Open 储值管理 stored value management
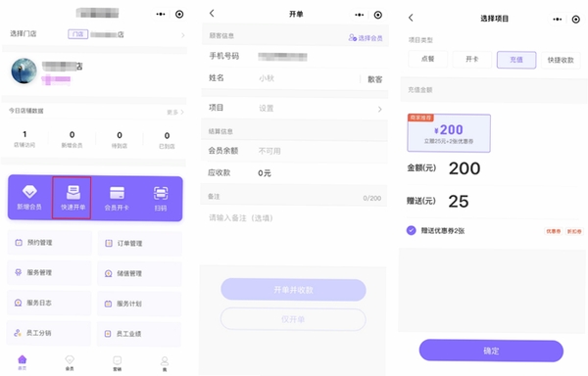The width and height of the screenshot is (588, 376). 139,273
